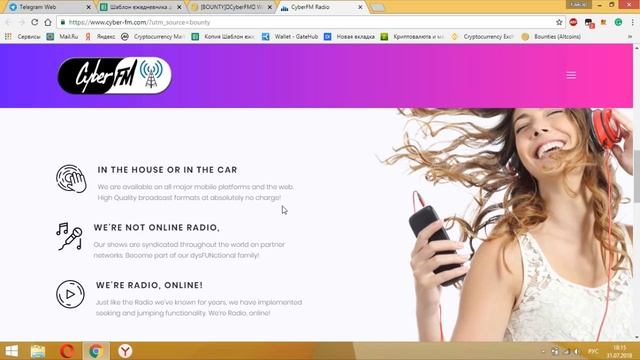Click the volume speaker tray icon
This screenshot has width=640, height=360.
click(x=577, y=351)
